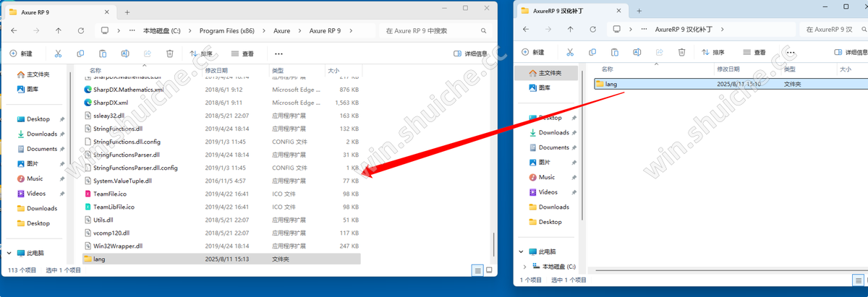The image size is (868, 297).
Task: Switch to large icons view in Axure RP 9 status bar
Action: pyautogui.click(x=488, y=270)
